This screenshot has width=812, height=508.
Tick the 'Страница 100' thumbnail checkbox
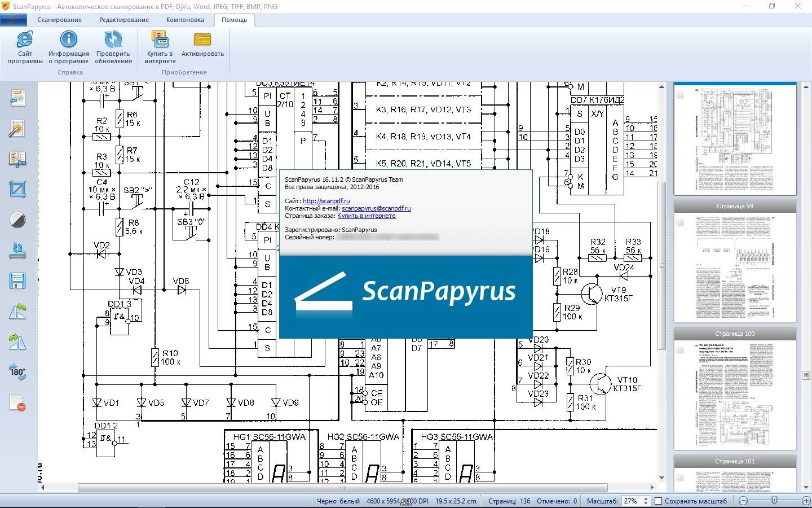click(680, 350)
